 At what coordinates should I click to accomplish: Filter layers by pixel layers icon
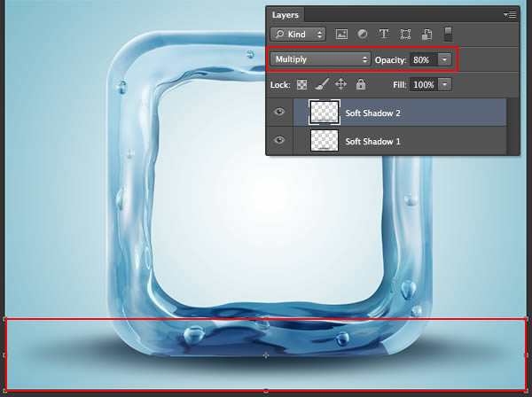click(341, 35)
